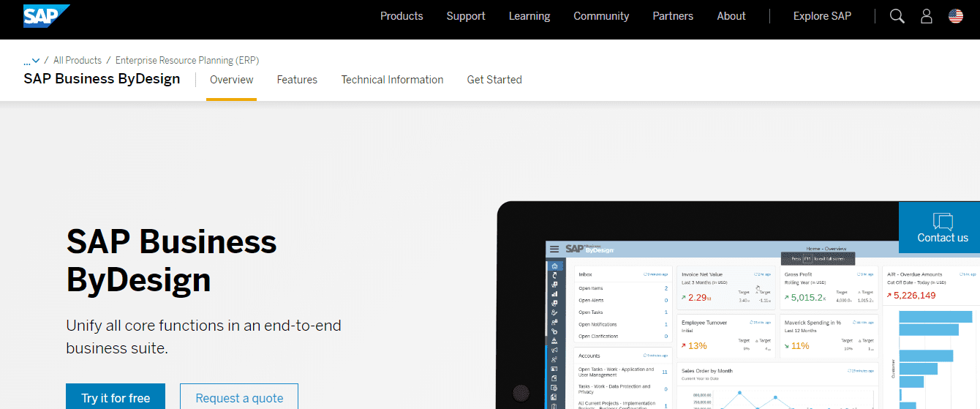This screenshot has height=409, width=980.
Task: Open the search magnifier icon
Action: point(897,16)
